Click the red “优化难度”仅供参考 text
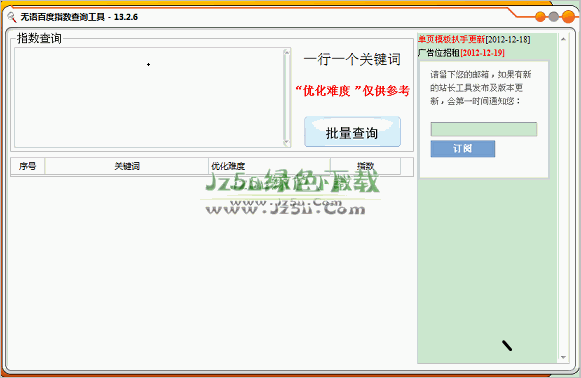 [x=352, y=91]
